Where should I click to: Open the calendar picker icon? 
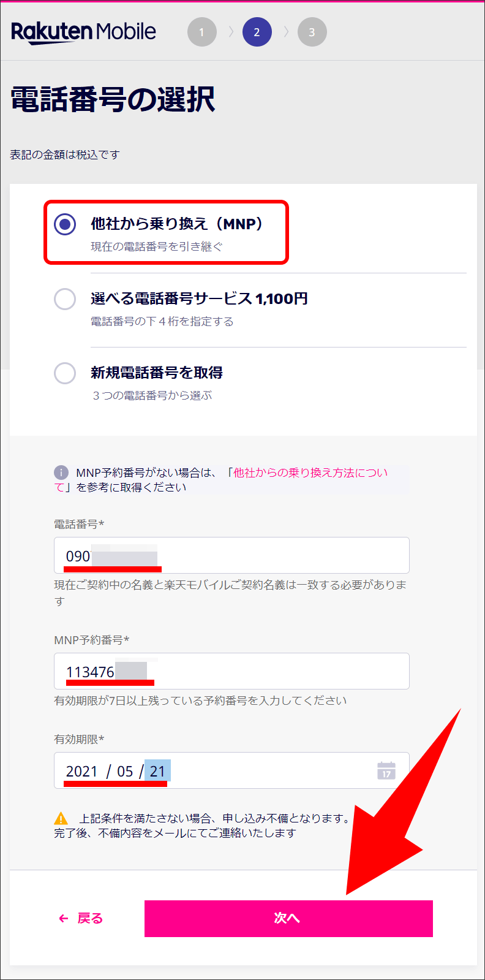click(x=386, y=770)
